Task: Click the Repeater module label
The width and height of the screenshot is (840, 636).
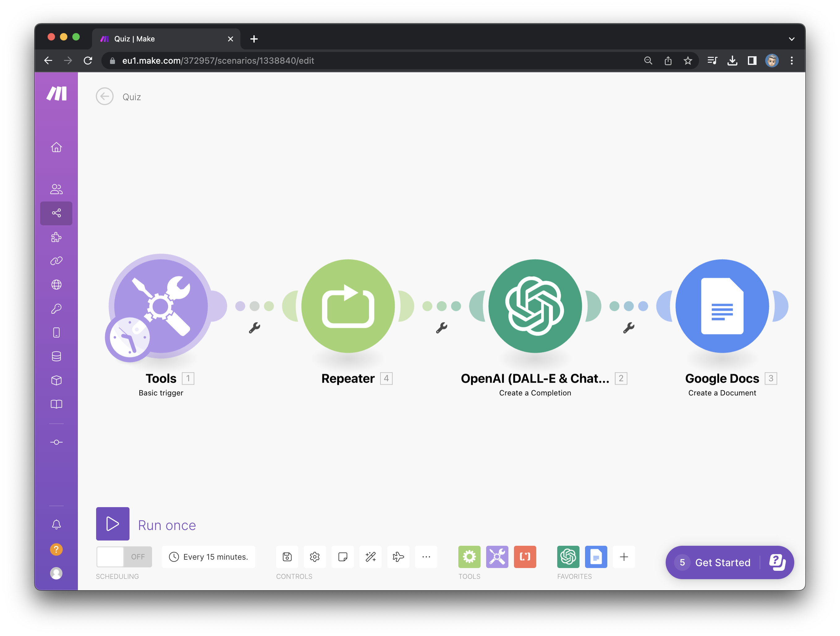Action: pos(348,379)
